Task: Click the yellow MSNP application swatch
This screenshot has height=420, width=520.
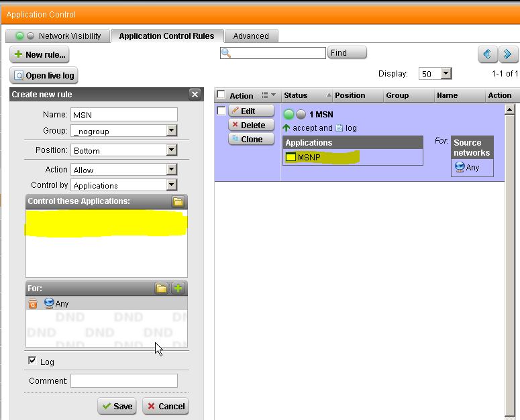Action: (x=291, y=157)
